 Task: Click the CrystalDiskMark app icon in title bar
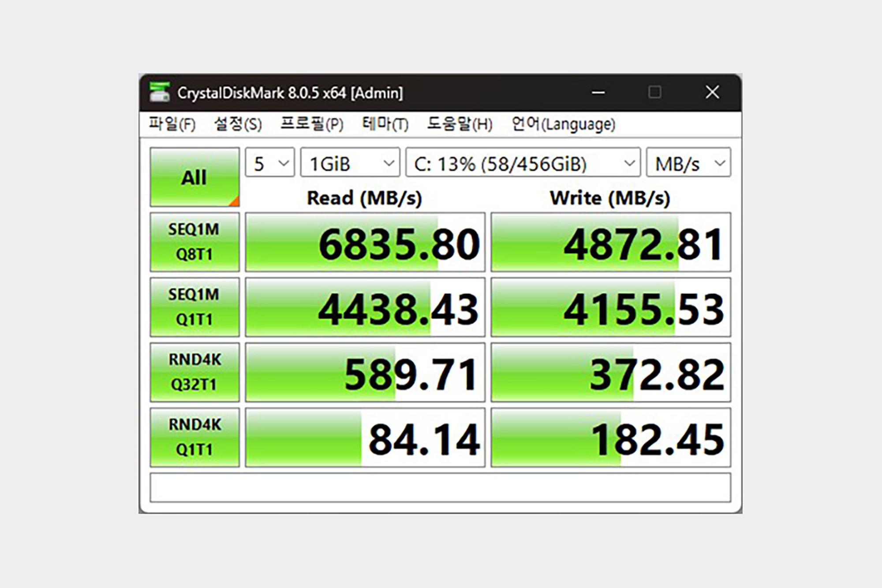(159, 93)
